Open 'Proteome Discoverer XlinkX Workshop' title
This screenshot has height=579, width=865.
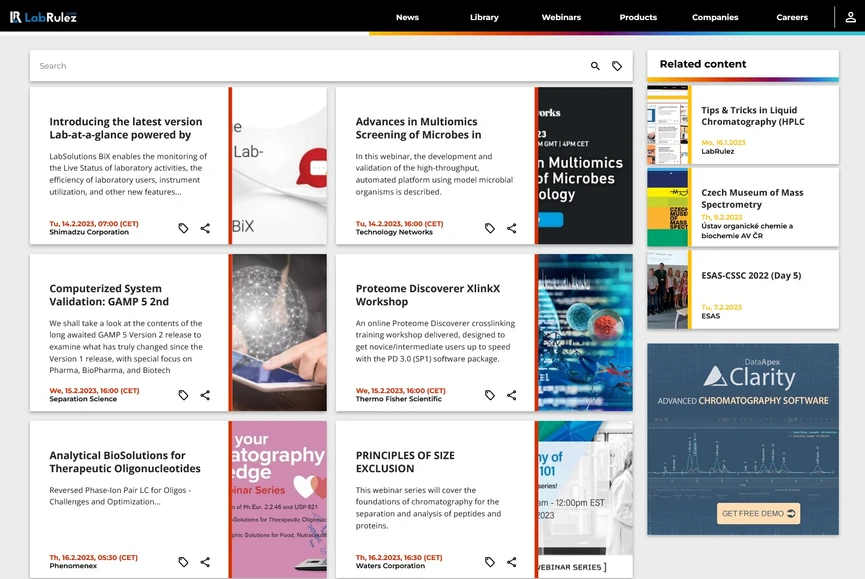pos(428,295)
